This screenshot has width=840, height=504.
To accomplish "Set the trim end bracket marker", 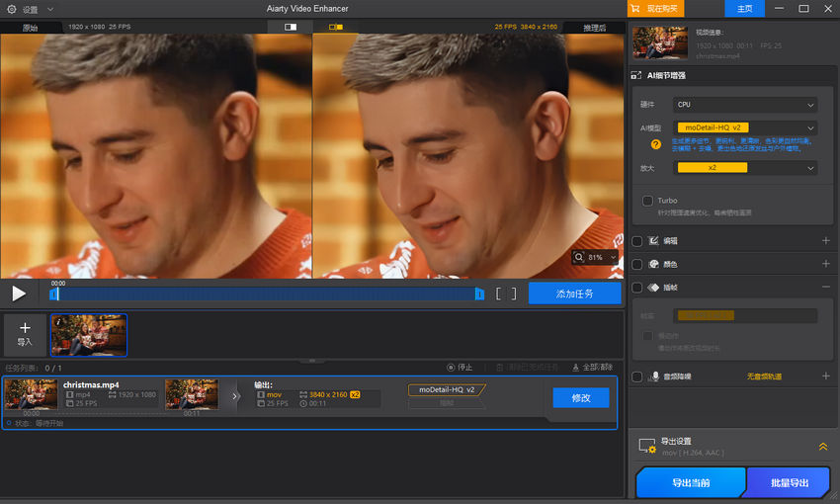I will (x=513, y=294).
